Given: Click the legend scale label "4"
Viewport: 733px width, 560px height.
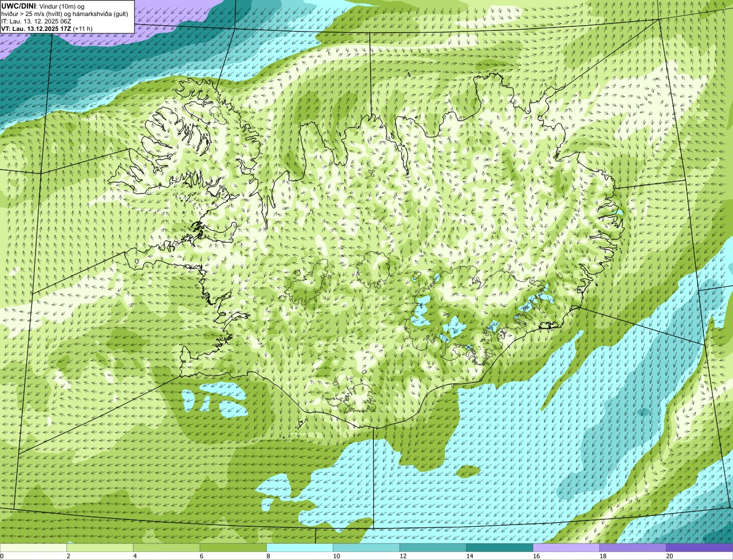Looking at the screenshot, I should pos(135,555).
